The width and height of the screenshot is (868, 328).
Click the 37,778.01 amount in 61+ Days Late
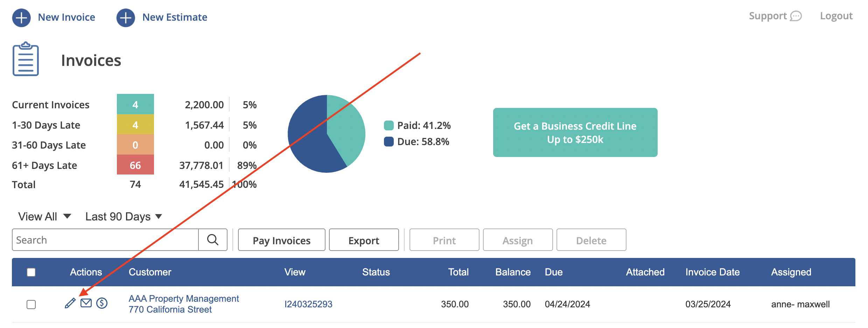pyautogui.click(x=201, y=165)
